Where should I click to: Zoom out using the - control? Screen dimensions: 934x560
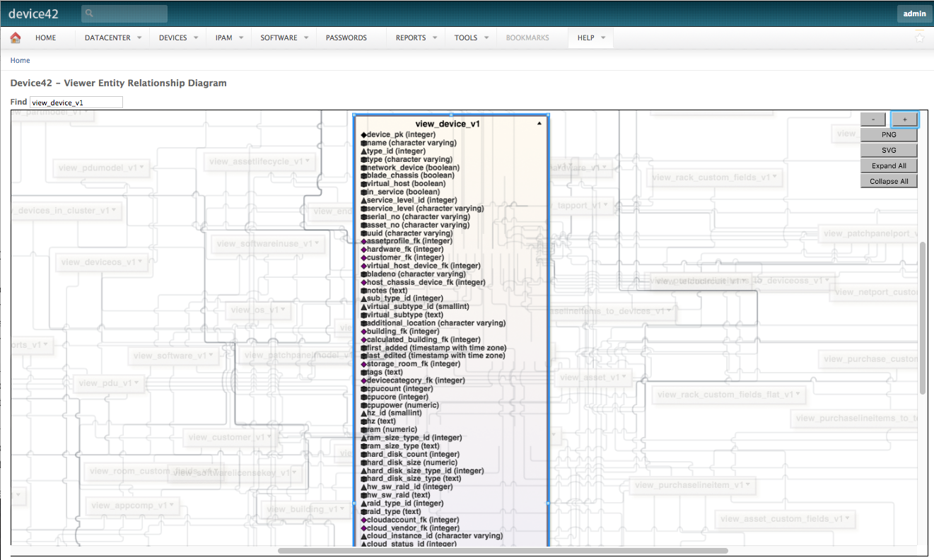(x=872, y=119)
